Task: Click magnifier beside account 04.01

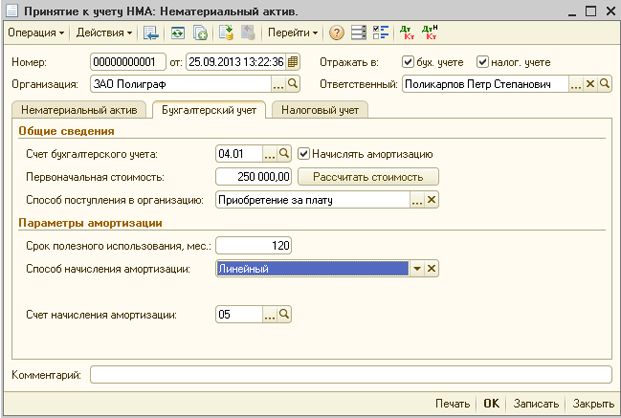Action: tap(284, 153)
